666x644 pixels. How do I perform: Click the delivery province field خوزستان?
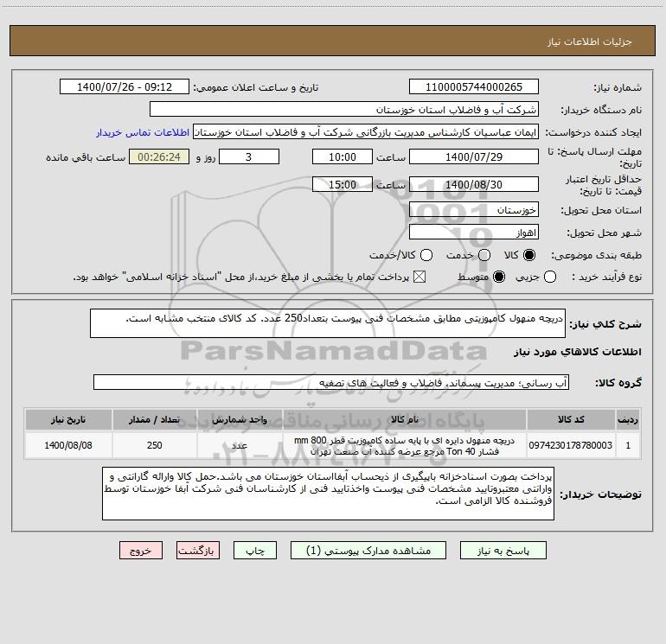474,210
